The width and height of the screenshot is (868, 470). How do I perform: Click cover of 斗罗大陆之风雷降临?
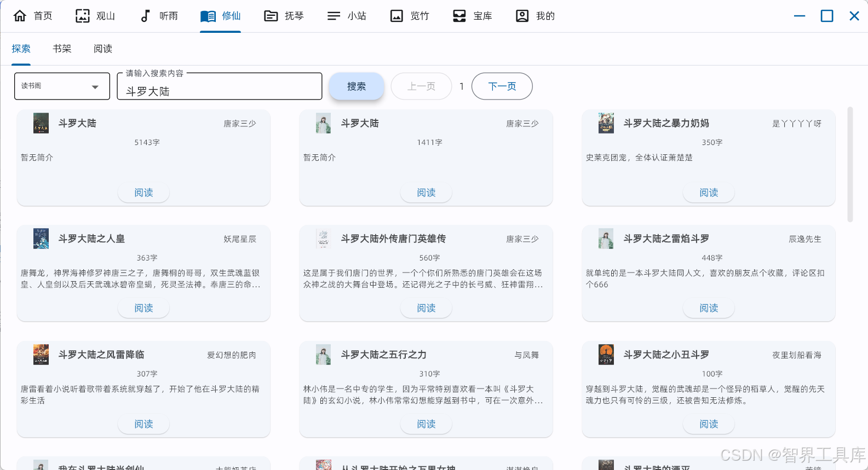point(41,355)
